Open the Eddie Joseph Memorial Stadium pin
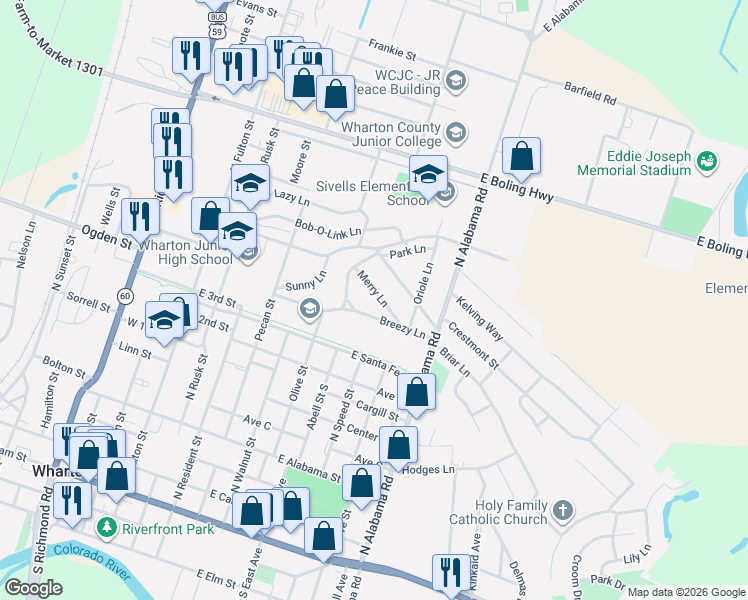This screenshot has height=600, width=748. tap(707, 162)
